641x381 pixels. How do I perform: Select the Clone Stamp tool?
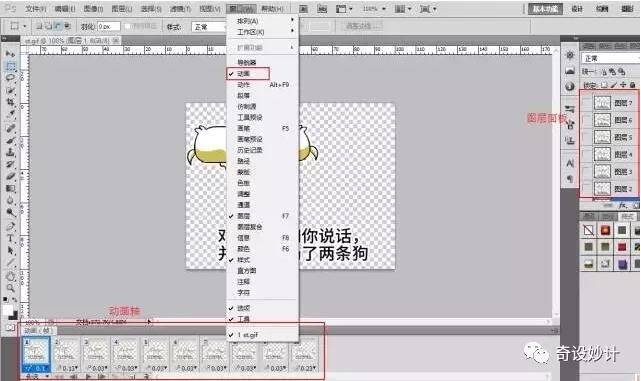10,152
